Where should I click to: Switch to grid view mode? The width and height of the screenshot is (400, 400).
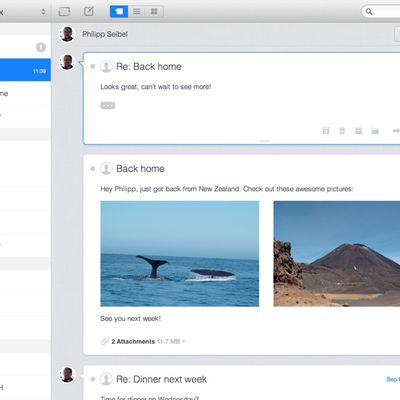click(154, 12)
